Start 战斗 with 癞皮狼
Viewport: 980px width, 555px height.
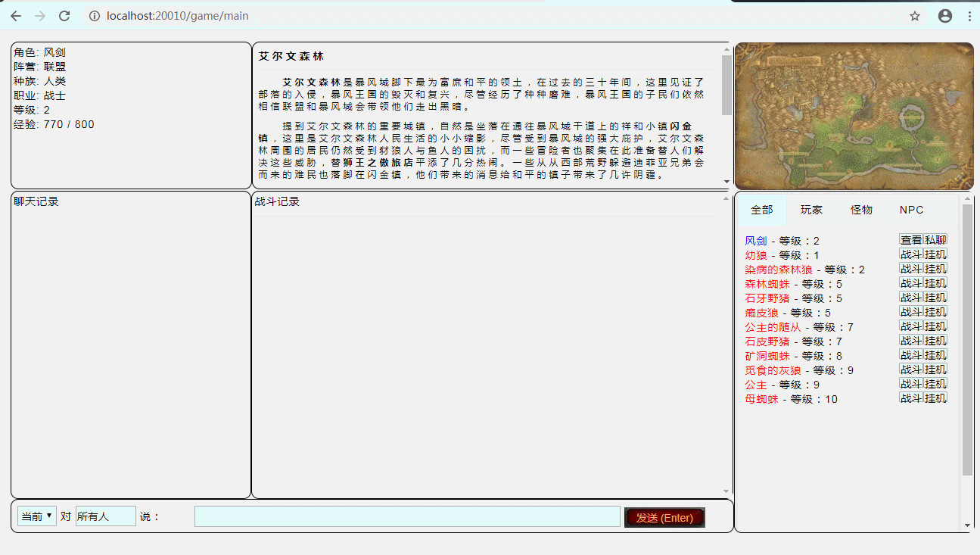tap(911, 311)
